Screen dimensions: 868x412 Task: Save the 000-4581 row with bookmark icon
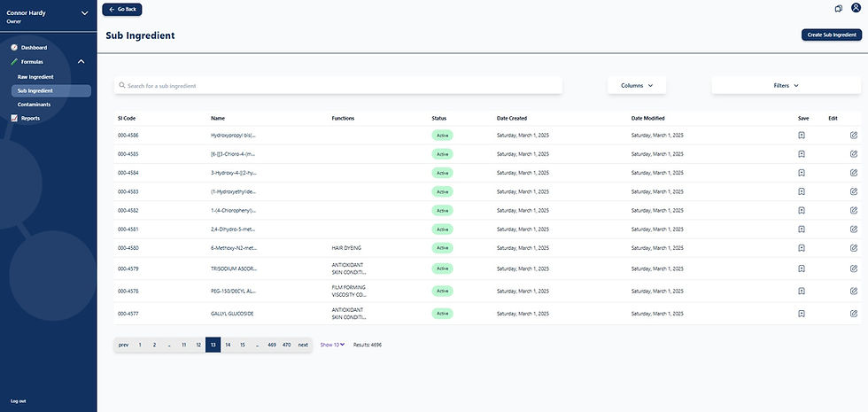(801, 229)
